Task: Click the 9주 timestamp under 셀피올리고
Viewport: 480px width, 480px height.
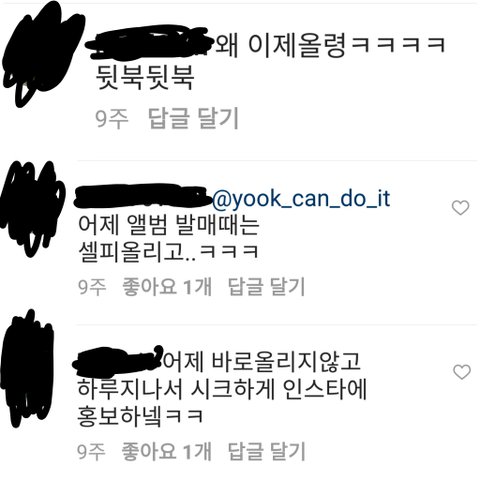Action: click(92, 287)
